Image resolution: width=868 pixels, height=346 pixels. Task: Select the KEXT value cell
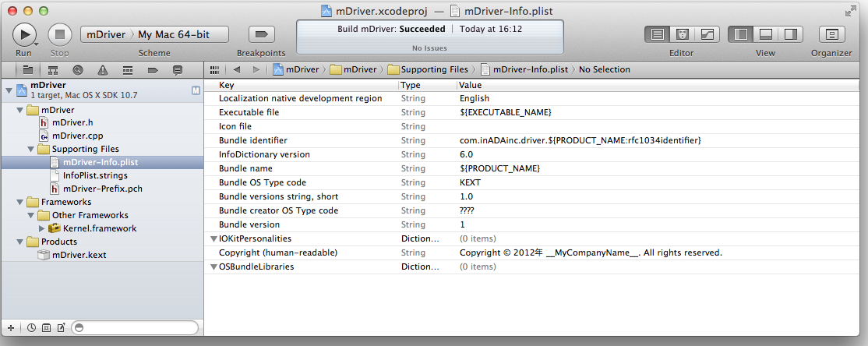point(471,182)
